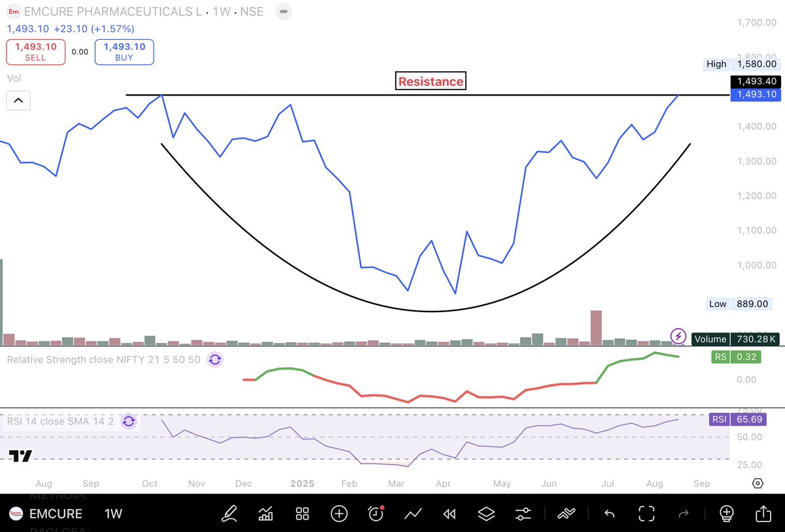Select the Resistance text label
Image resolution: width=785 pixels, height=532 pixels.
click(430, 81)
